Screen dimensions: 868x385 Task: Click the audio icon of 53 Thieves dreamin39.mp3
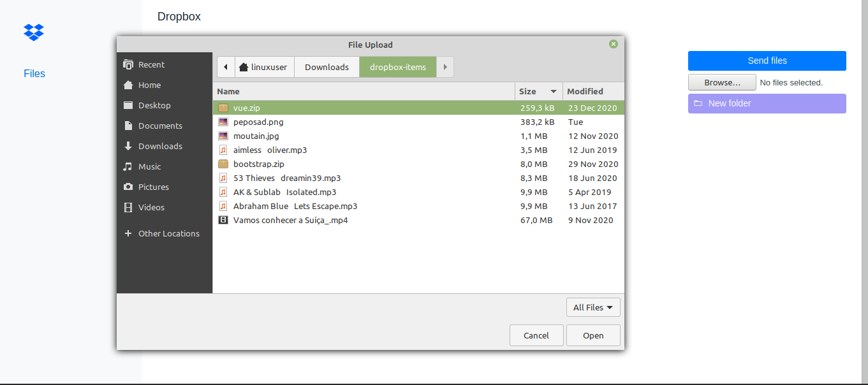pyautogui.click(x=223, y=178)
